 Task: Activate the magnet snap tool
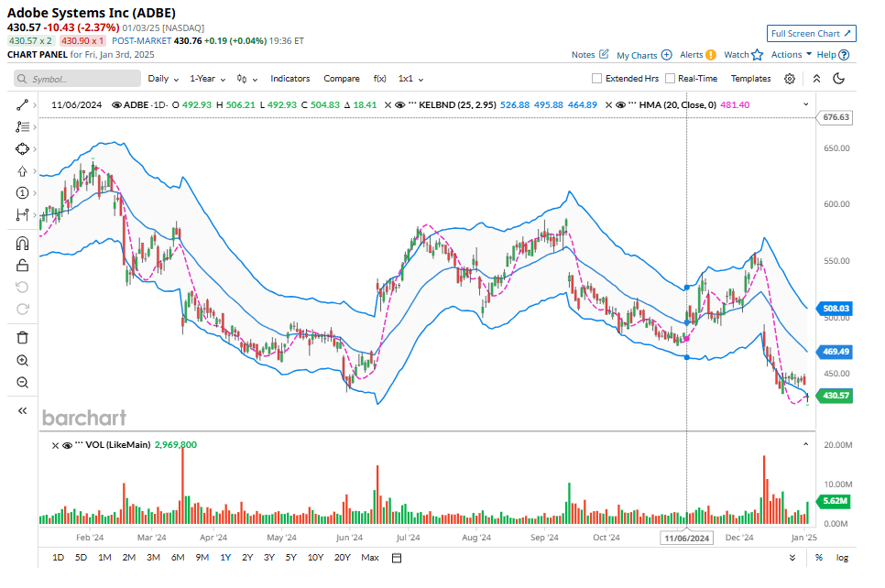pos(22,244)
